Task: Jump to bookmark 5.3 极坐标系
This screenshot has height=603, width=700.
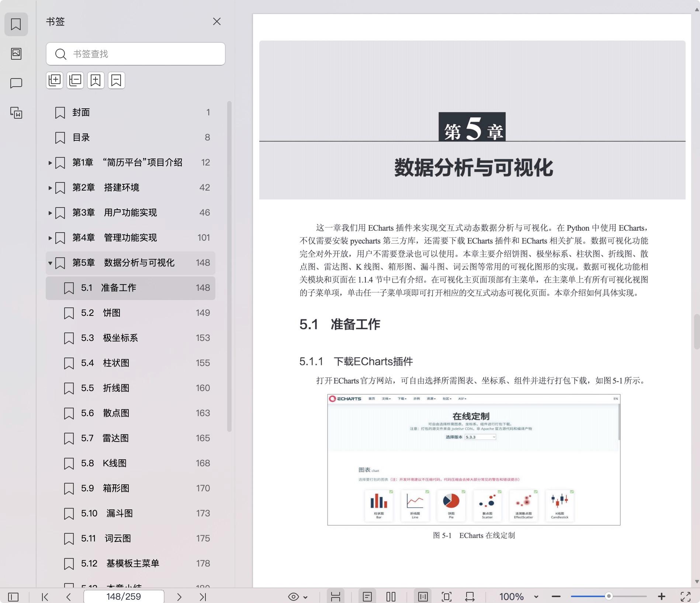Action: coord(131,338)
